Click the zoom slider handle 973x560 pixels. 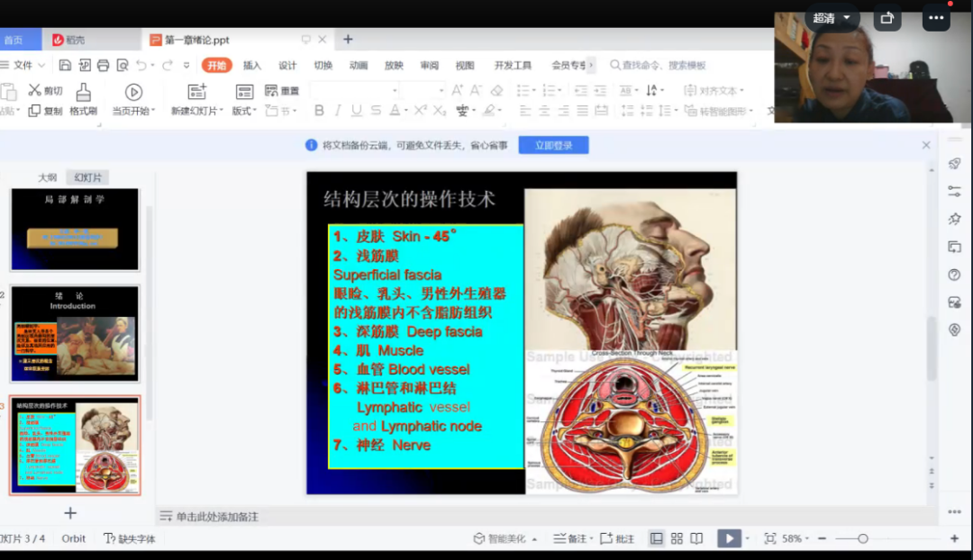(862, 538)
